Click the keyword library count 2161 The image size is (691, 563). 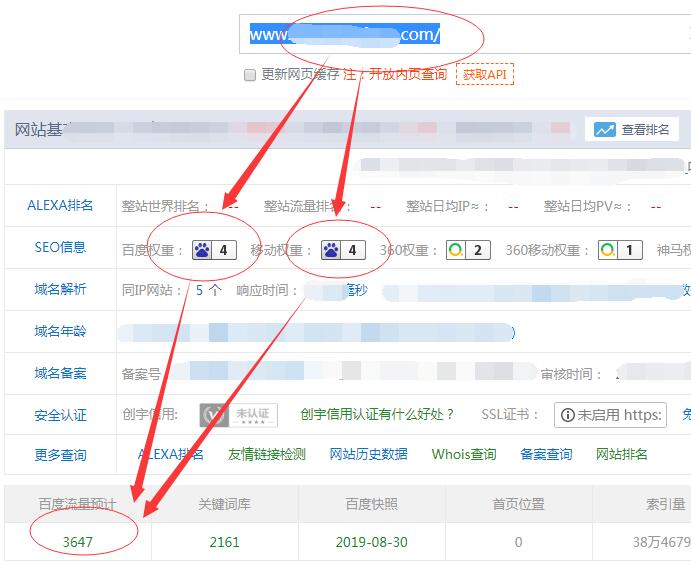(x=225, y=542)
